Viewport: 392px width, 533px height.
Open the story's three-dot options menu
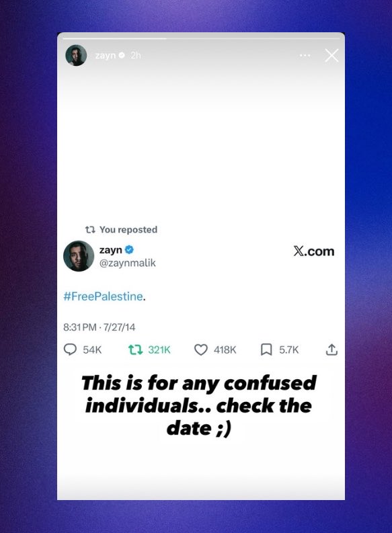click(305, 55)
